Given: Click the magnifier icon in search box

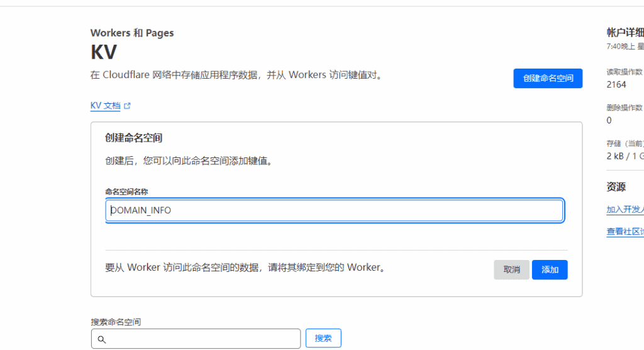Looking at the screenshot, I should tap(102, 339).
